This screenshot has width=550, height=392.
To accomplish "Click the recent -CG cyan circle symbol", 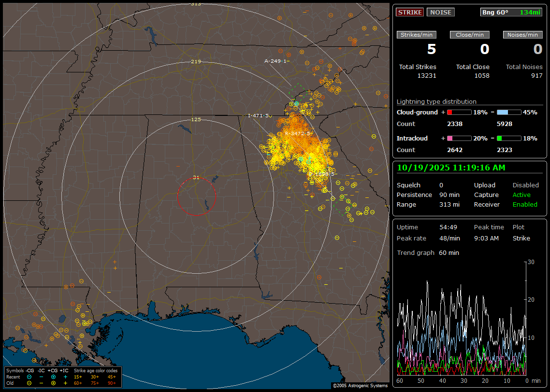I will 29,377.
